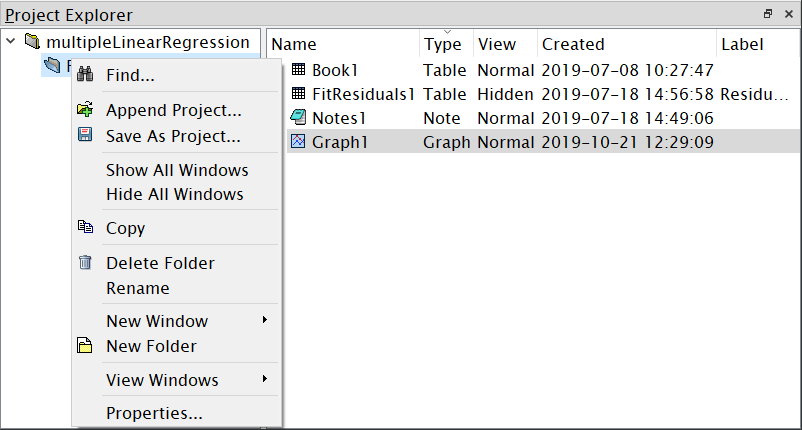The width and height of the screenshot is (802, 430).
Task: Click the Book1 table icon
Action: point(298,70)
